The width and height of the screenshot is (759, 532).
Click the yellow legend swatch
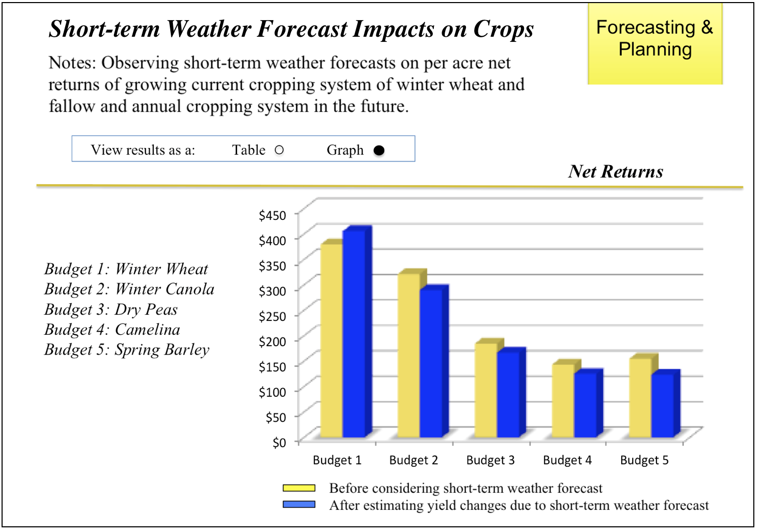299,488
